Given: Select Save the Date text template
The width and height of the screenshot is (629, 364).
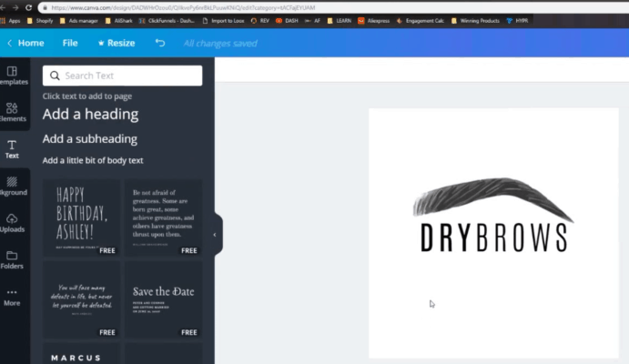Looking at the screenshot, I should coord(163,299).
